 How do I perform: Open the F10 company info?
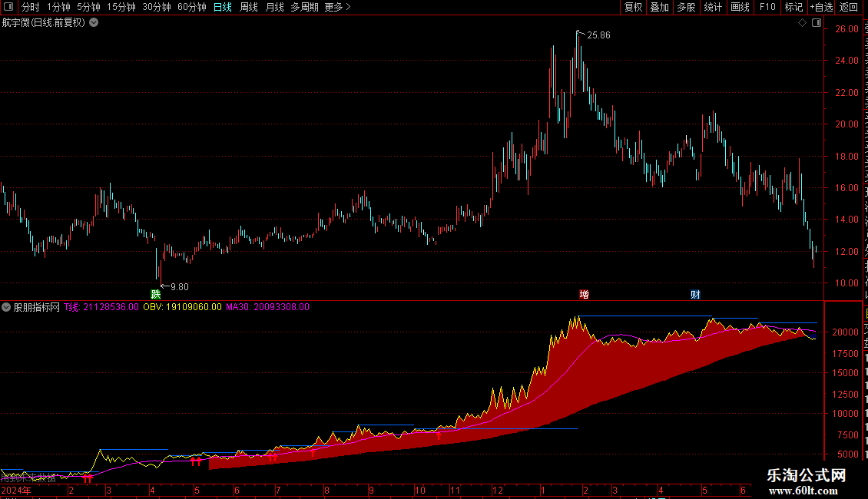(x=767, y=7)
